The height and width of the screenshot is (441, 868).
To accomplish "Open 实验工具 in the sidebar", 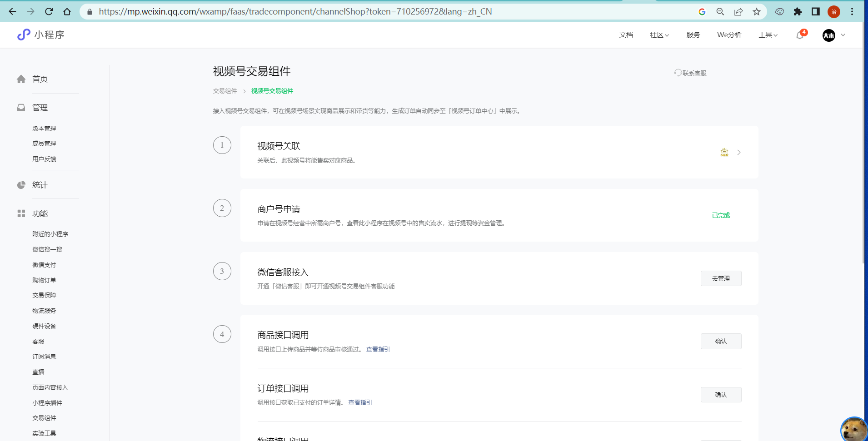I will (x=44, y=433).
